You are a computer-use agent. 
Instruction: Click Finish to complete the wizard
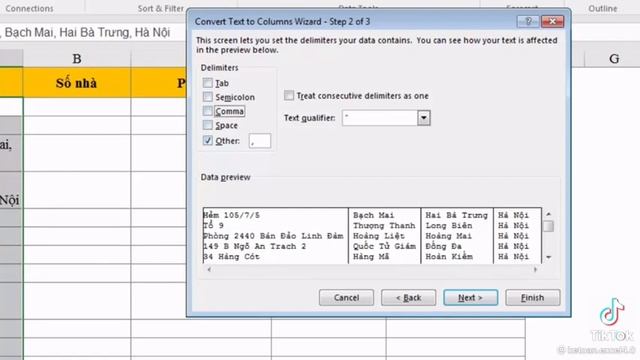pos(533,298)
